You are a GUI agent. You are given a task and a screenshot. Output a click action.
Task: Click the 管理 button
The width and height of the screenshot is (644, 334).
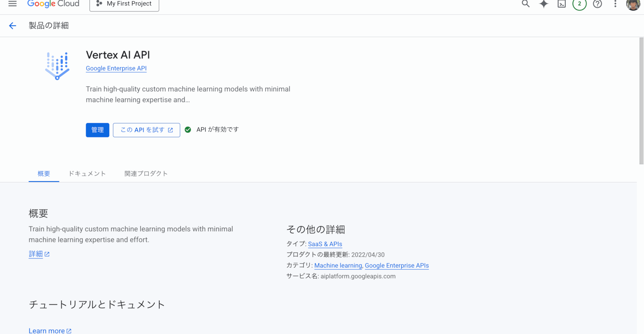pos(97,130)
